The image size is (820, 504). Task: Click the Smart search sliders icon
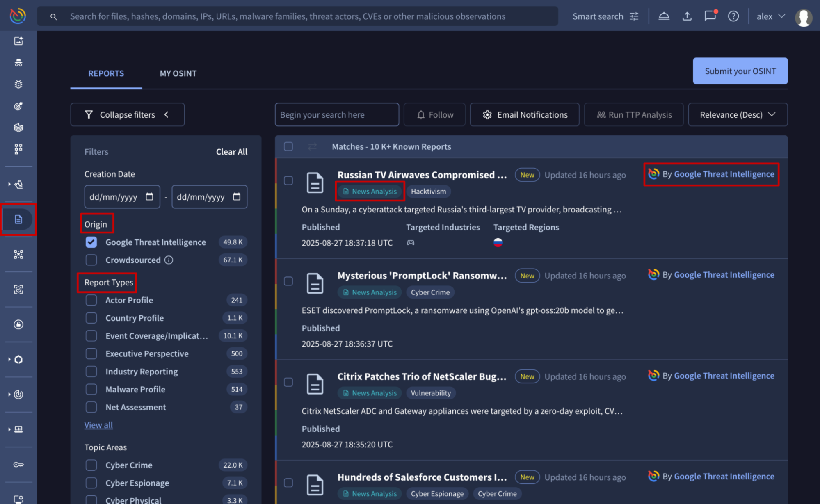click(634, 16)
